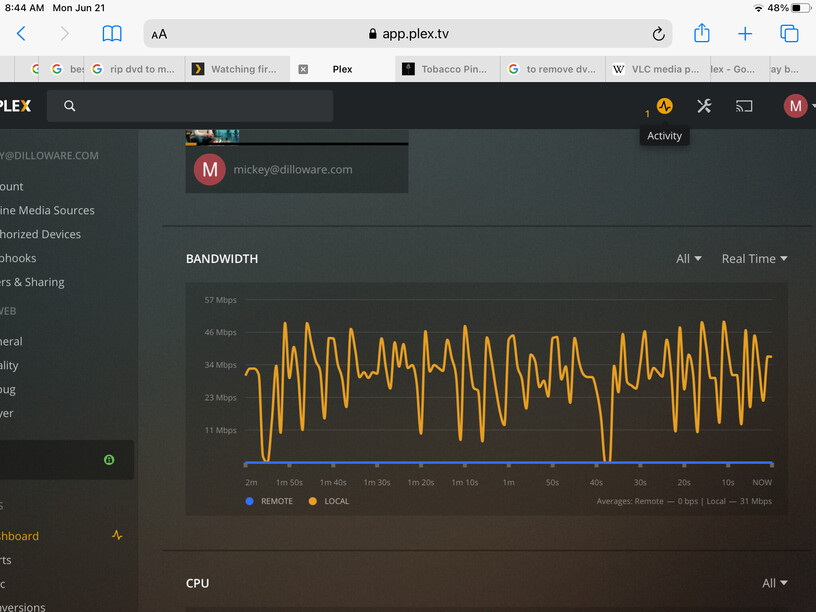Click Dashboard activity pulse icon
The height and width of the screenshot is (612, 816).
(x=117, y=535)
